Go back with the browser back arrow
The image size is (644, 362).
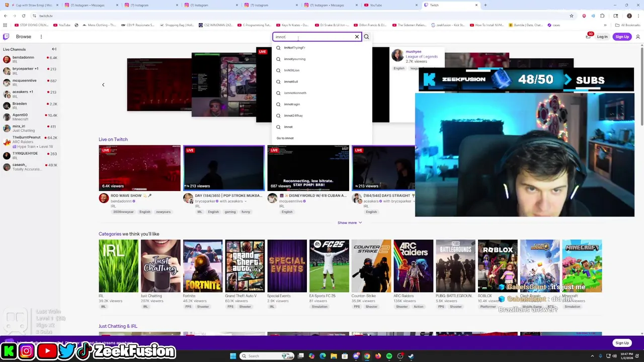(x=5, y=16)
